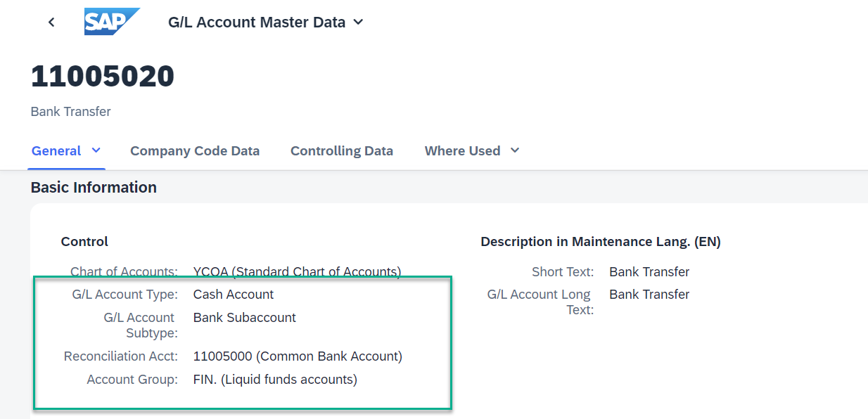The width and height of the screenshot is (868, 419).
Task: Expand the Where Used tab chevron
Action: click(x=515, y=150)
